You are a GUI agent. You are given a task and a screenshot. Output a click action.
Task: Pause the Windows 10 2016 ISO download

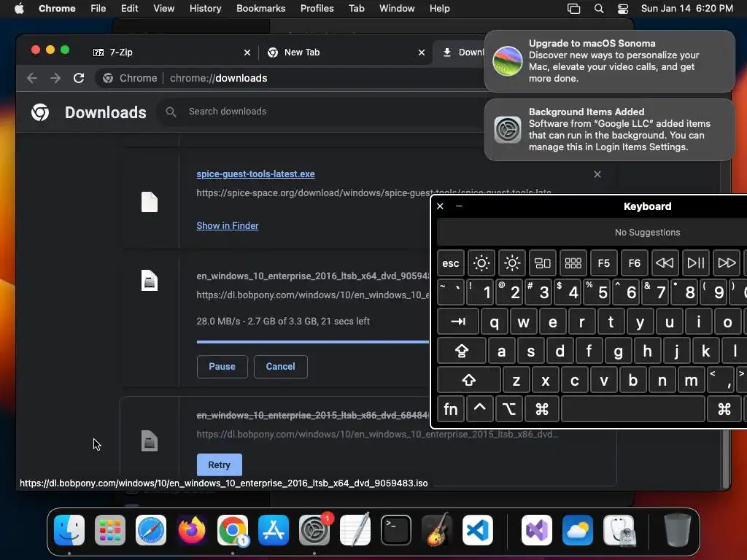tap(222, 366)
